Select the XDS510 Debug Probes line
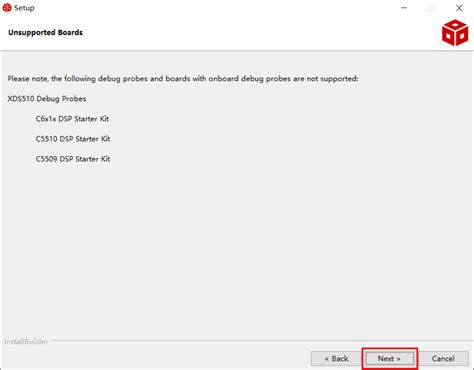 pos(47,99)
